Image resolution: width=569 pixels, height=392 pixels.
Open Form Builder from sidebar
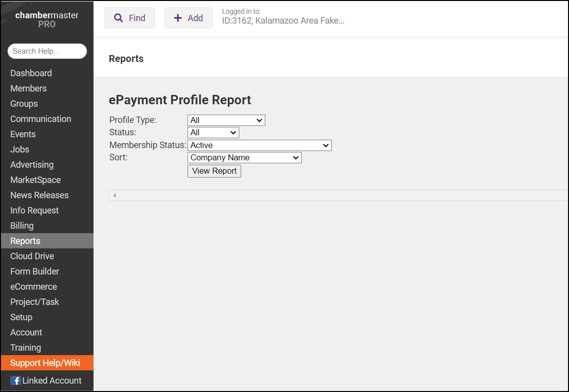(34, 271)
